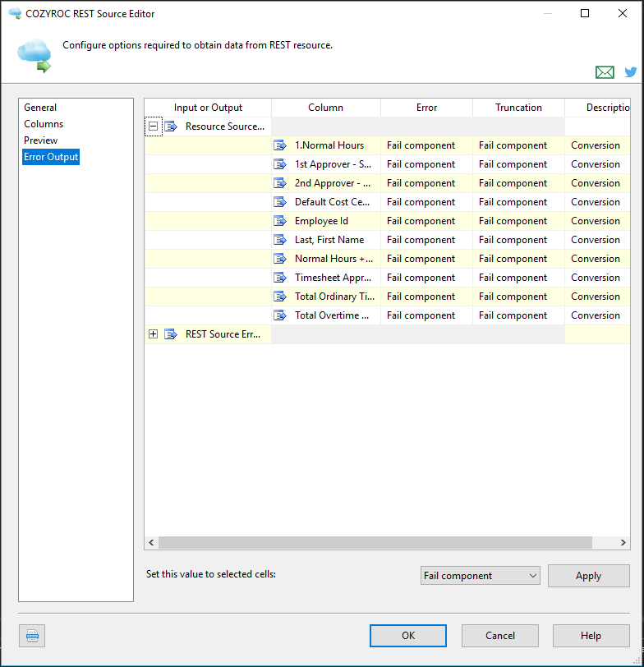
Task: Click the Cancel button
Action: point(500,636)
